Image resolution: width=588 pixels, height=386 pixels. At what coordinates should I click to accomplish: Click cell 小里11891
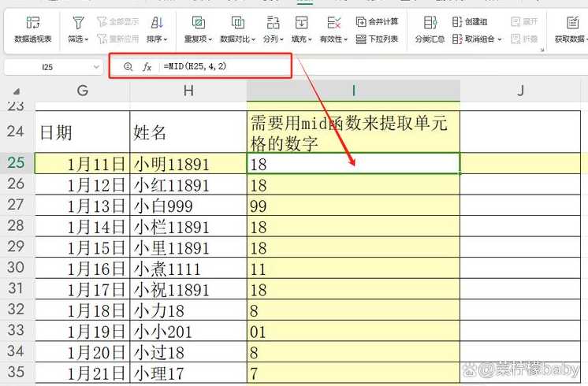188,247
